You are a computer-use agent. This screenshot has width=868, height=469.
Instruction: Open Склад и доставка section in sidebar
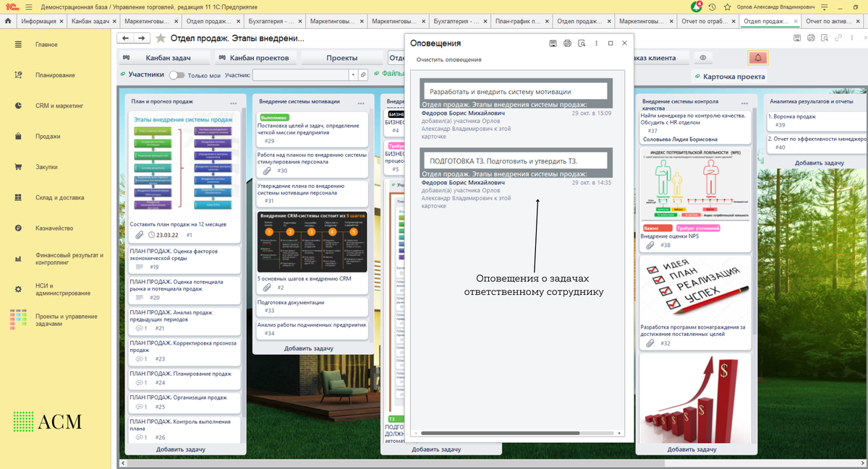(59, 197)
